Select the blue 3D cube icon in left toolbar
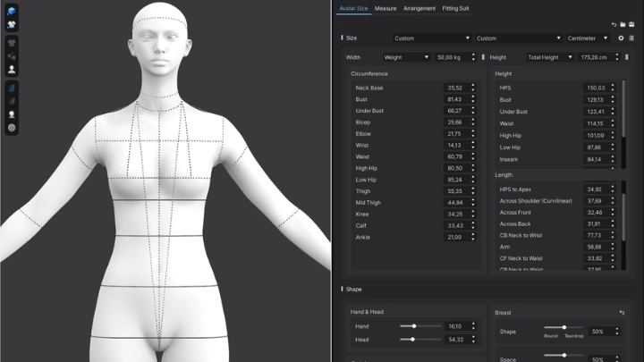Screen dimensions: 644x362 [x=12, y=11]
